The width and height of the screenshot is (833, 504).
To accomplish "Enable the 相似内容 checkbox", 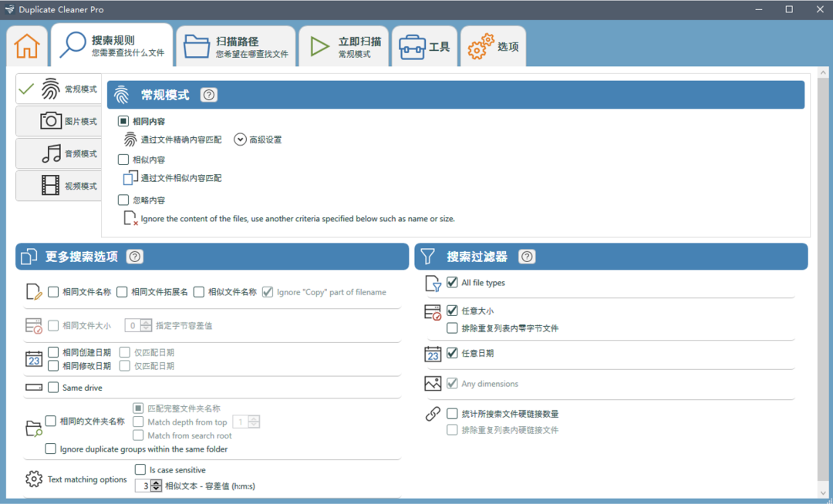I will [121, 160].
